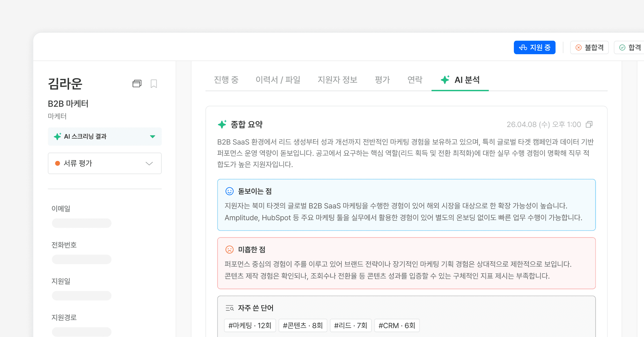Viewport: 644px width, 337px height.
Task: Open the 지원자 정보 tab
Action: click(338, 80)
